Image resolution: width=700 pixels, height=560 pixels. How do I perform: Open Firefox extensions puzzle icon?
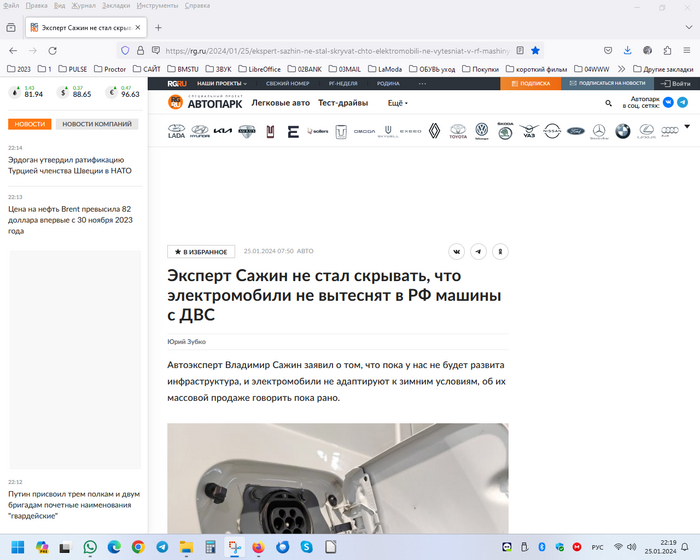667,50
